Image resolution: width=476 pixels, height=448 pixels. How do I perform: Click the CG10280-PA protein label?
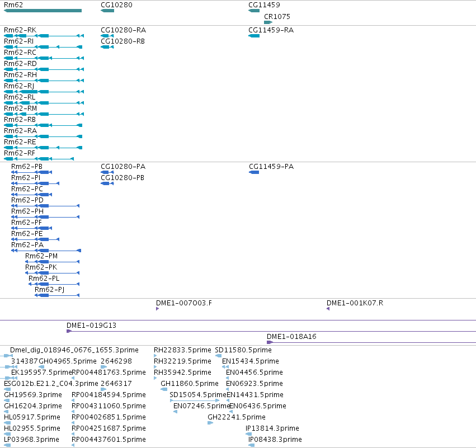click(x=123, y=167)
